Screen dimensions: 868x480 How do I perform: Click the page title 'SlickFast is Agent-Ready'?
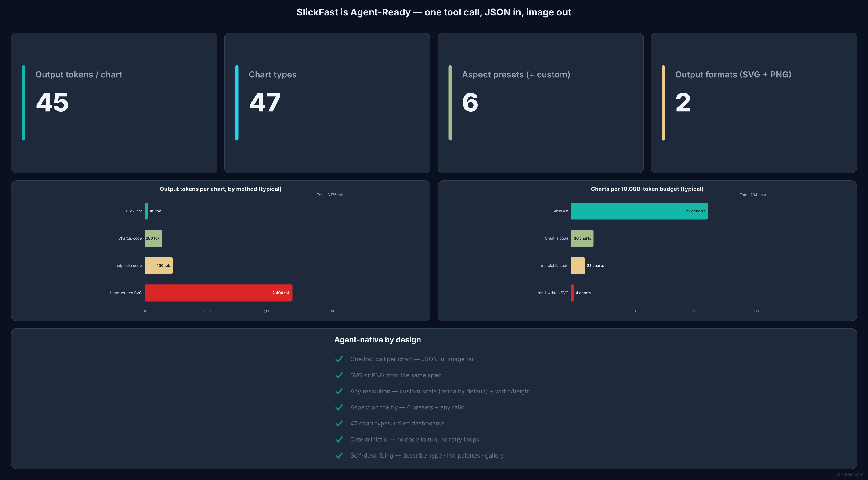pos(434,12)
